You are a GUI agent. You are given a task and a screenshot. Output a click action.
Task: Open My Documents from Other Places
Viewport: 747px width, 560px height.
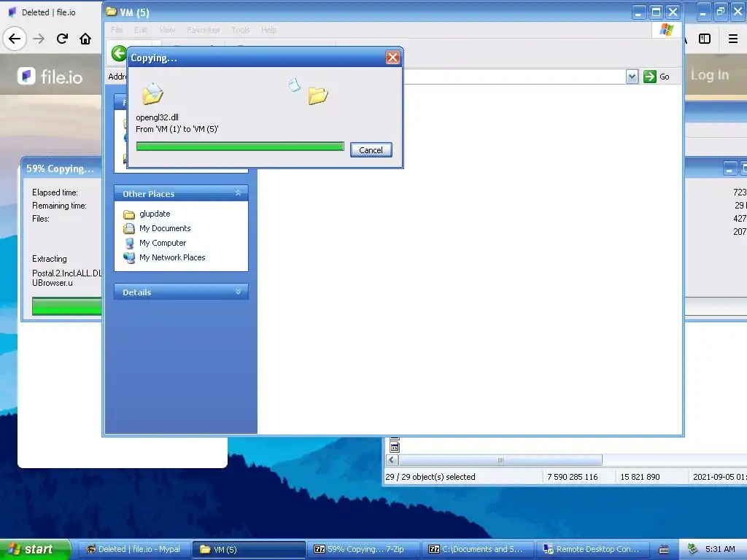[x=165, y=228]
